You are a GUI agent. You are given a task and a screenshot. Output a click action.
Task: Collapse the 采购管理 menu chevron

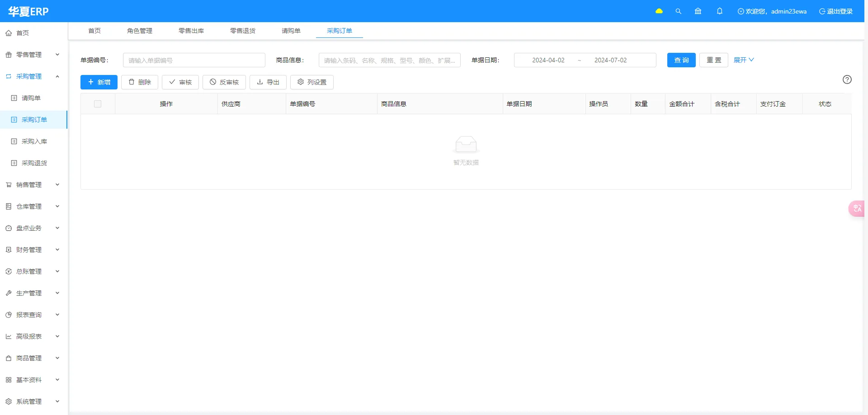click(57, 76)
